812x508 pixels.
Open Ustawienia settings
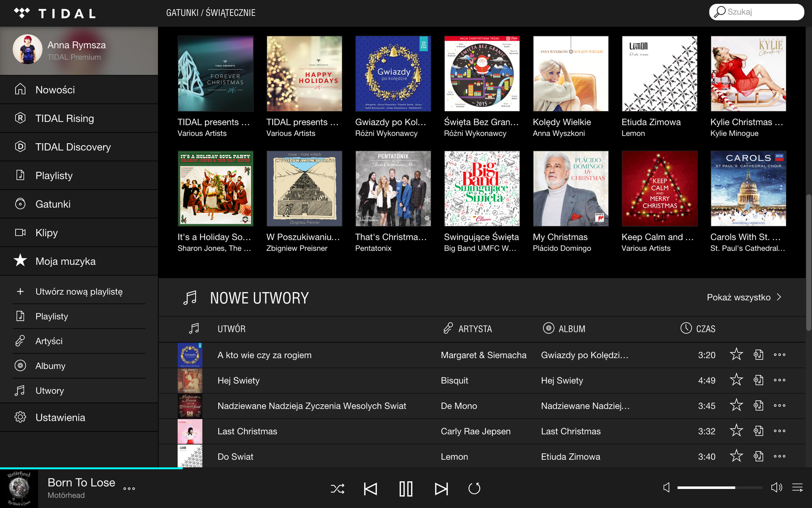[79, 417]
